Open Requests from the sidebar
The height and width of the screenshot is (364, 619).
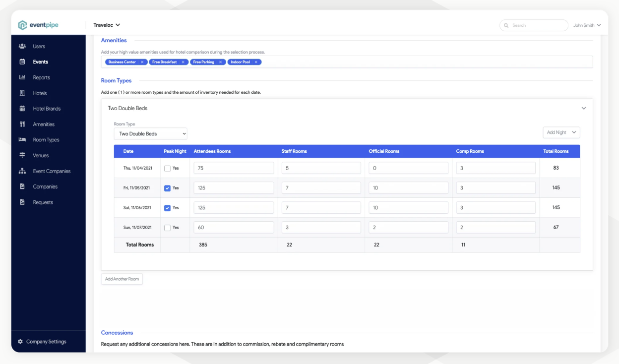(43, 202)
